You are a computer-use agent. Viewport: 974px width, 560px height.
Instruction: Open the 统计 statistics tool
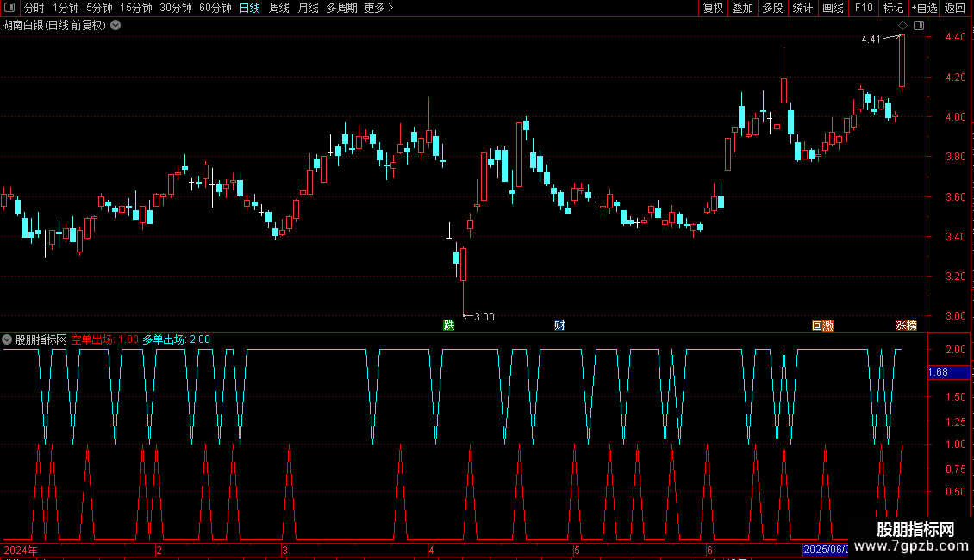802,8
